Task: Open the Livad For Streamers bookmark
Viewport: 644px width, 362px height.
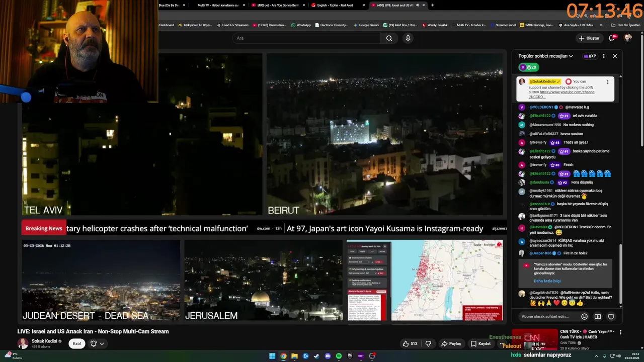Action: [232, 25]
